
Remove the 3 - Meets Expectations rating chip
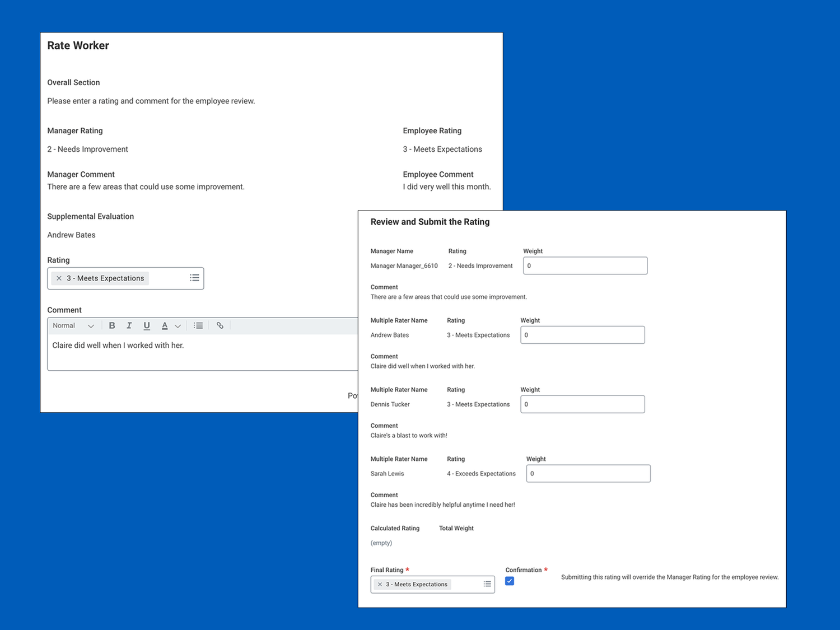click(59, 278)
